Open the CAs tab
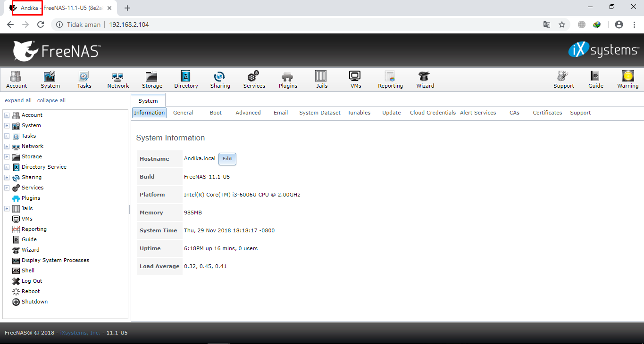The width and height of the screenshot is (644, 344). (514, 113)
